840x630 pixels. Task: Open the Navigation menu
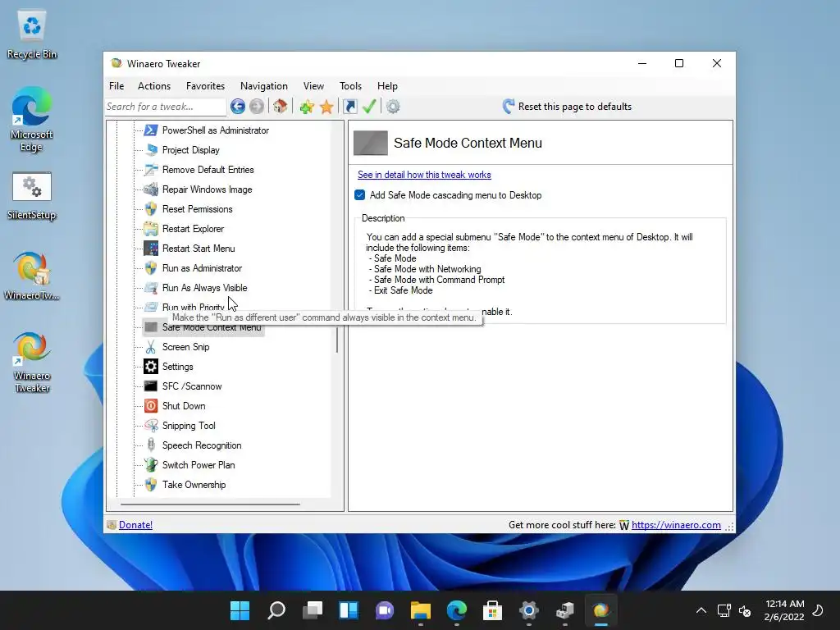[263, 85]
